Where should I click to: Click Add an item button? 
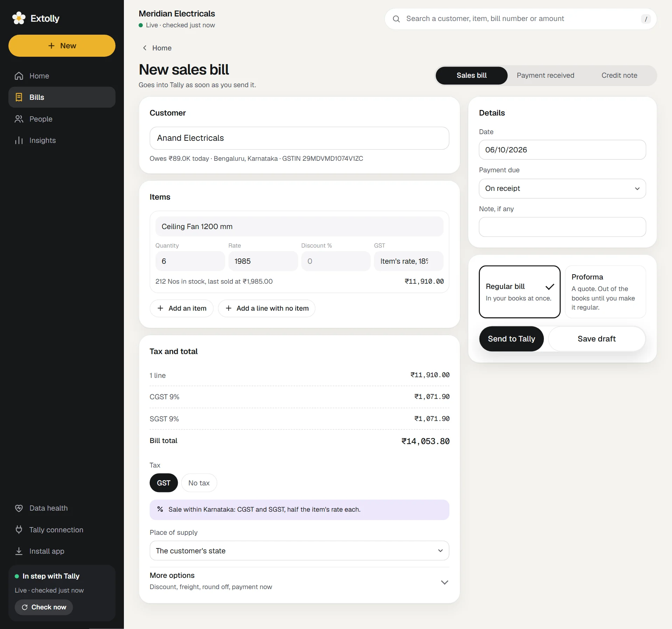click(182, 308)
